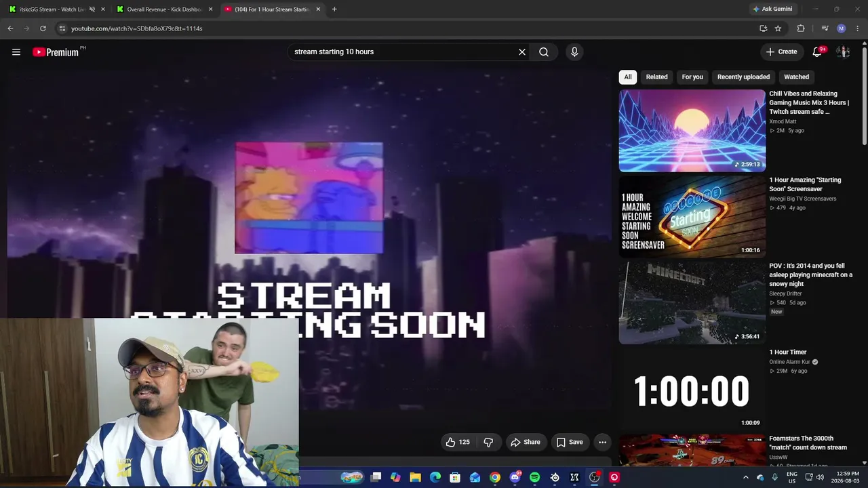
Task: Open Chrome's three-dot menu
Action: click(x=858, y=28)
